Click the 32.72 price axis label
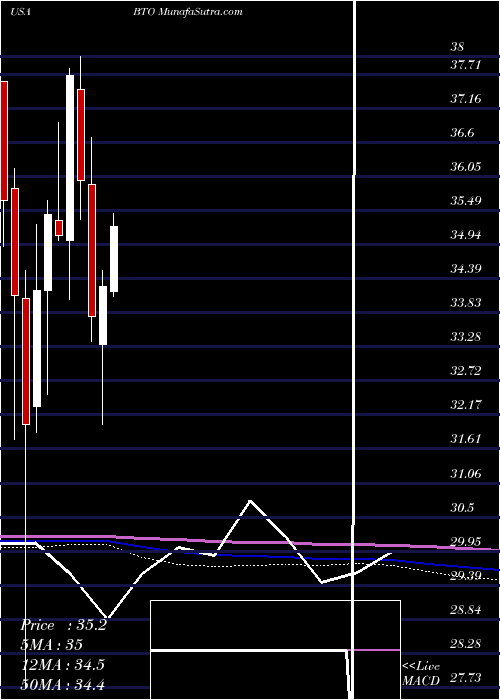Viewport: 500px width, 700px height. 465,371
